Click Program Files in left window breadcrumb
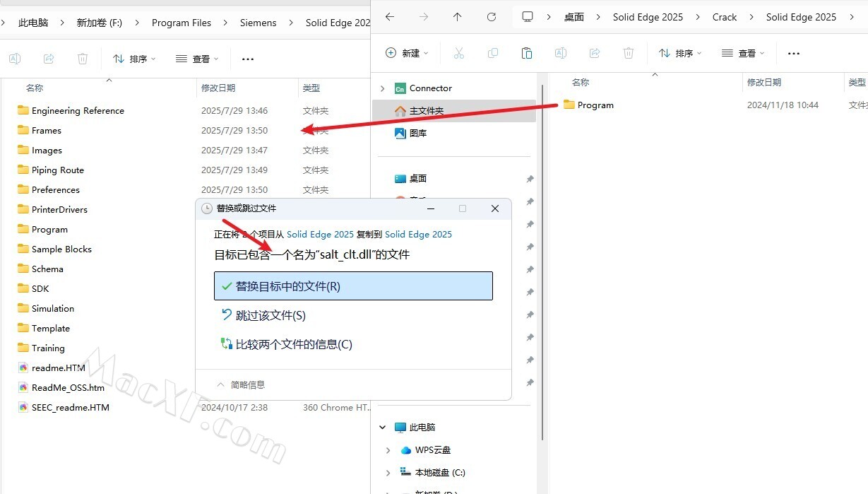 pyautogui.click(x=182, y=23)
